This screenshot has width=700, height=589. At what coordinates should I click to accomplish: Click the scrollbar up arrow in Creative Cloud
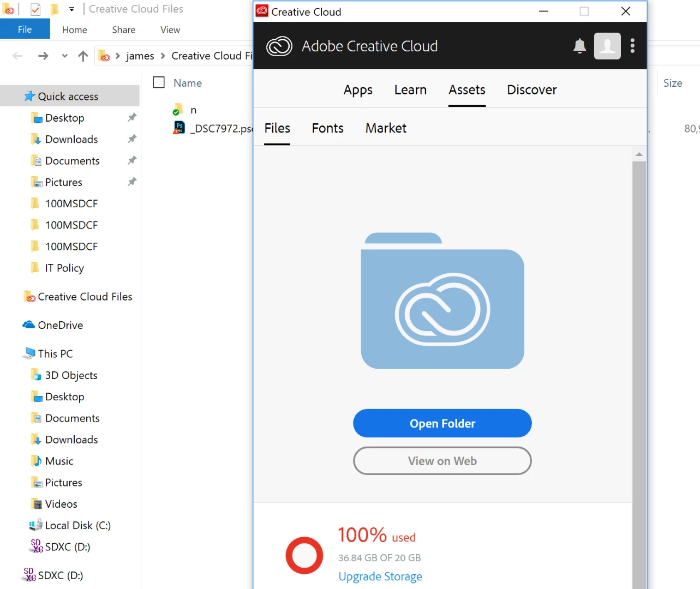(639, 154)
